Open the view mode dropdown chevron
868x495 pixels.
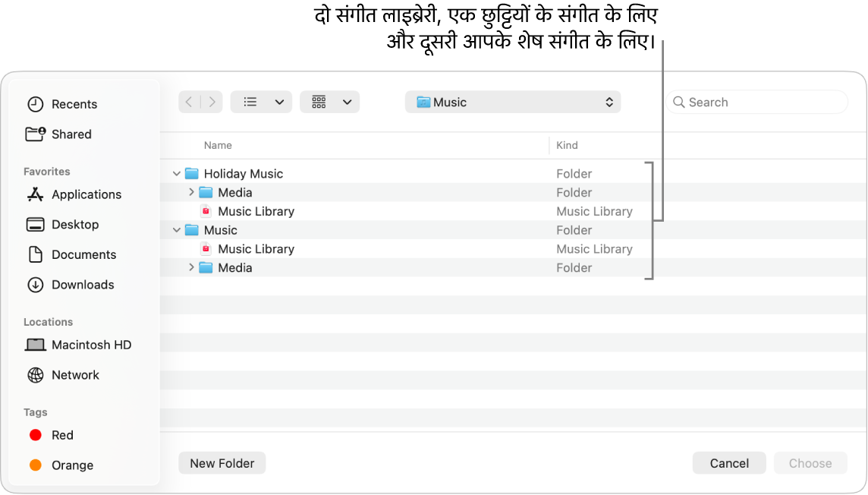[279, 102]
